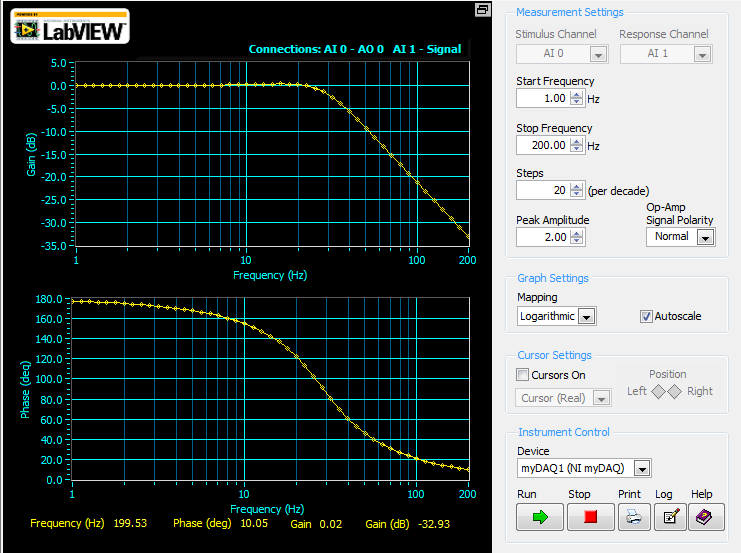Click the Cursor Settings heading
Viewport: 741px width, 553px height.
554,355
